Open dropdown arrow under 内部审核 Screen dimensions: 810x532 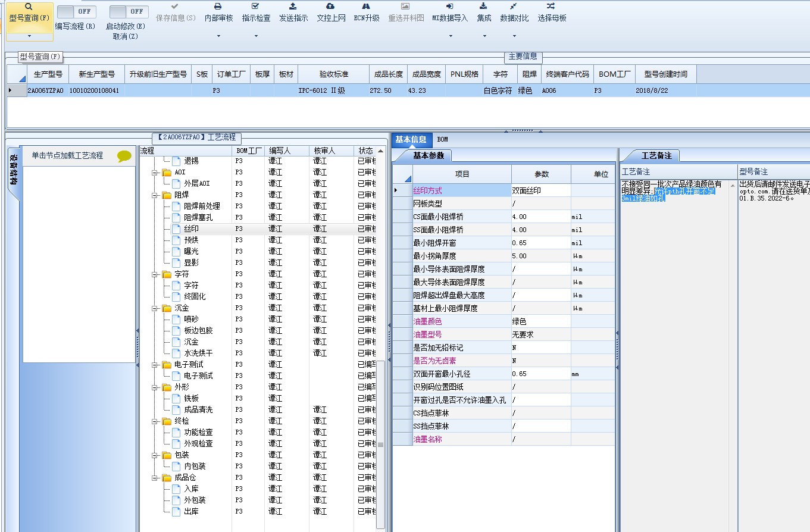[218, 36]
